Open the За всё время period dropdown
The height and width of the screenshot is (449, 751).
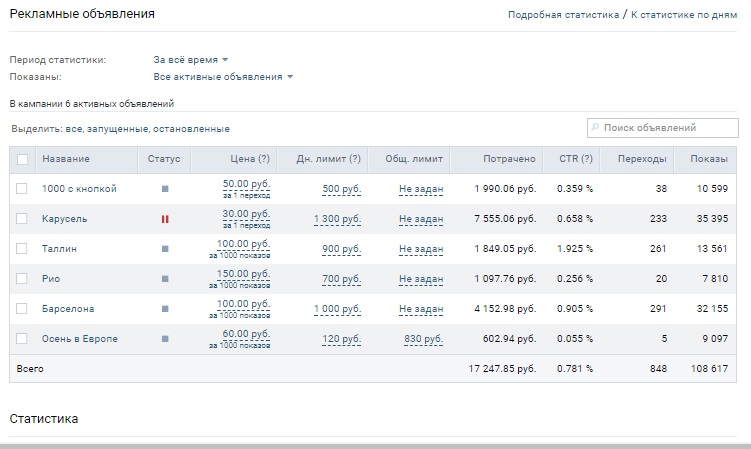point(191,60)
